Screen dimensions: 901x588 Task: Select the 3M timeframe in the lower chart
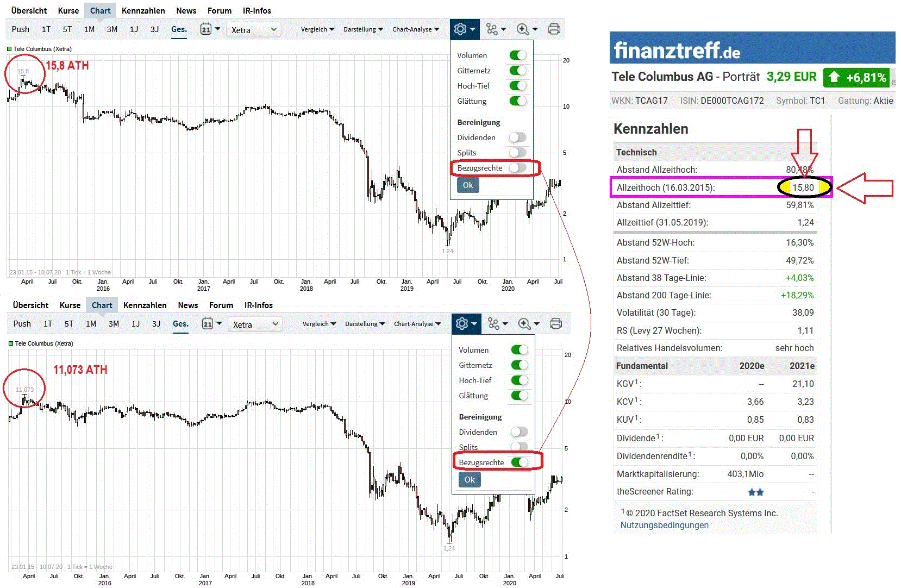114,324
